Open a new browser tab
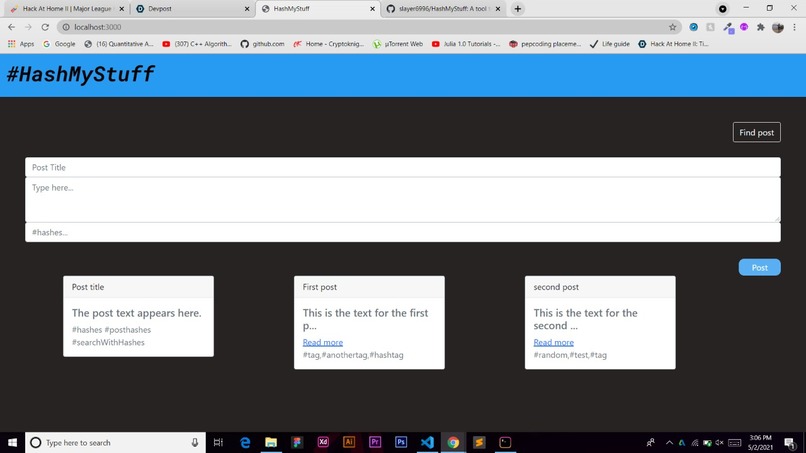 click(518, 9)
